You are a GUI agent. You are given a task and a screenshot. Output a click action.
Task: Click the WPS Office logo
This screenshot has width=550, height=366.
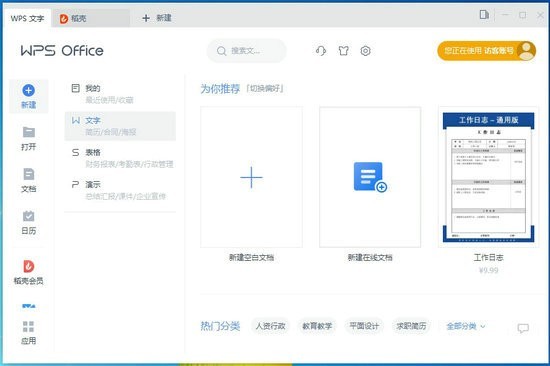pos(62,51)
